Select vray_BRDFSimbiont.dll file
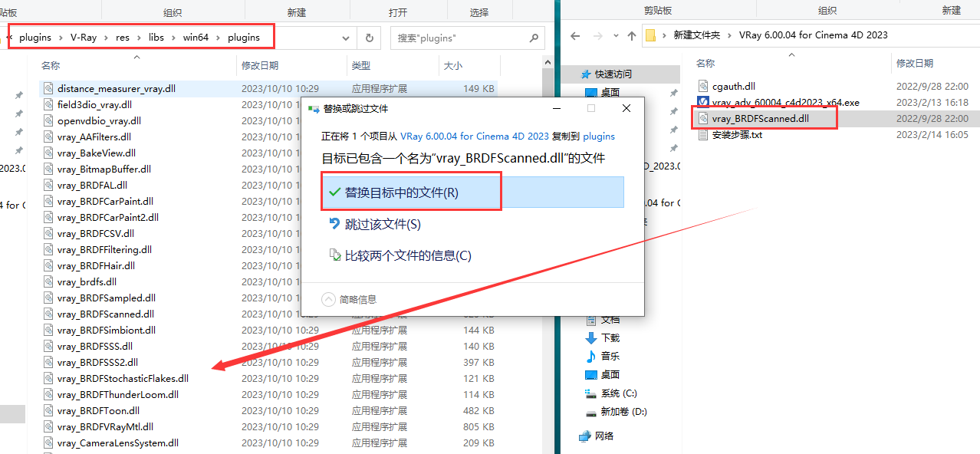Screen dimensions: 980x454 (x=106, y=330)
